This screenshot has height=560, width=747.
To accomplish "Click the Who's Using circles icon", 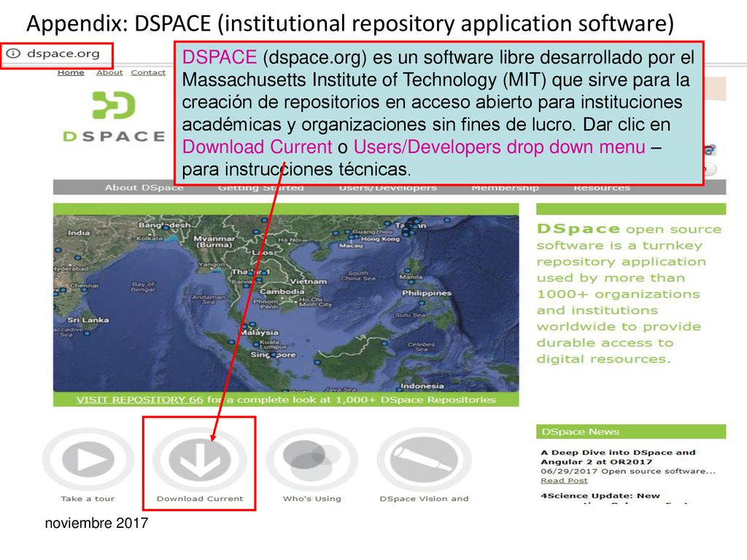I will 312,460.
